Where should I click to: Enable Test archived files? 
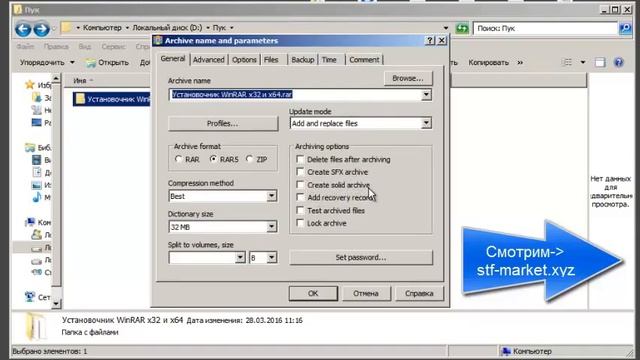(x=300, y=210)
